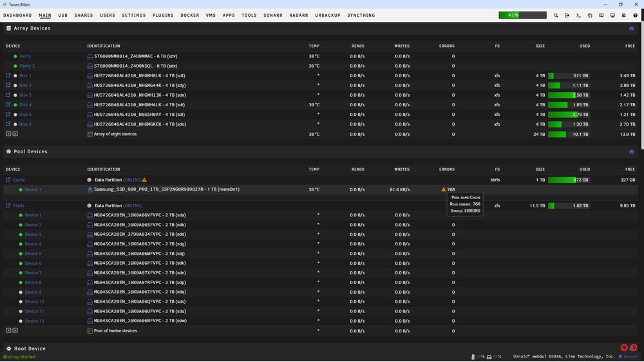The height and width of the screenshot is (362, 644).
Task: Click warning triangle next to Cache ONLINE
Action: pyautogui.click(x=144, y=180)
